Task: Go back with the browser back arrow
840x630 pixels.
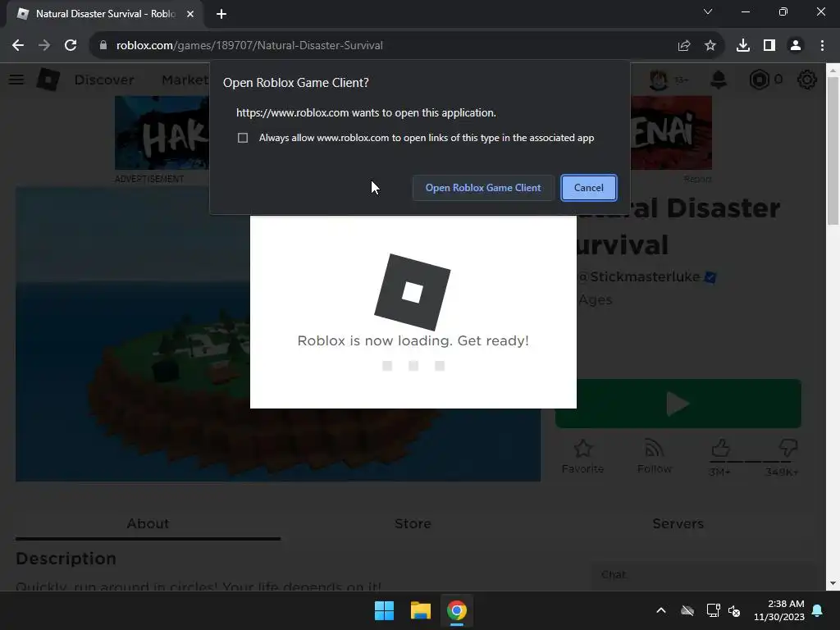Action: [x=18, y=46]
